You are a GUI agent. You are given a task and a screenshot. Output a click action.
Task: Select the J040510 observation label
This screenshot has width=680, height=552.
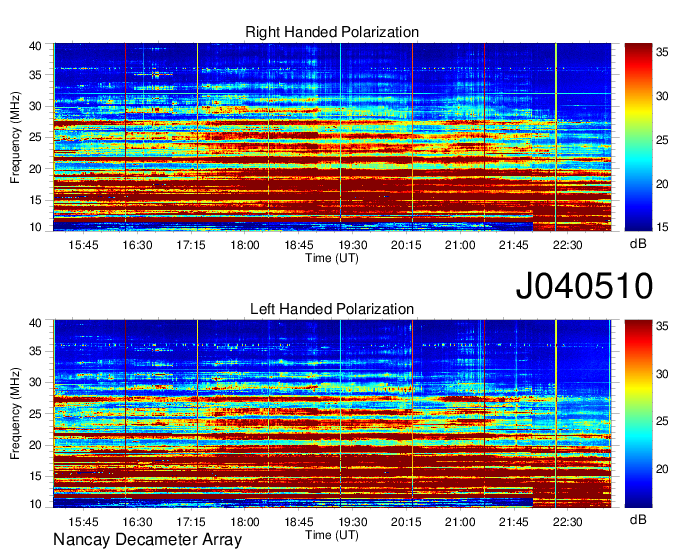point(584,285)
